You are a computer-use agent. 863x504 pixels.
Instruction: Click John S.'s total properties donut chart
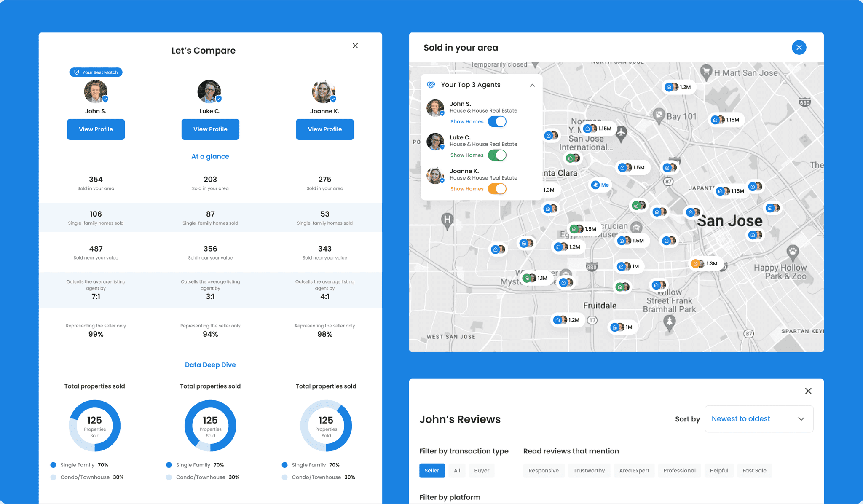pos(95,426)
